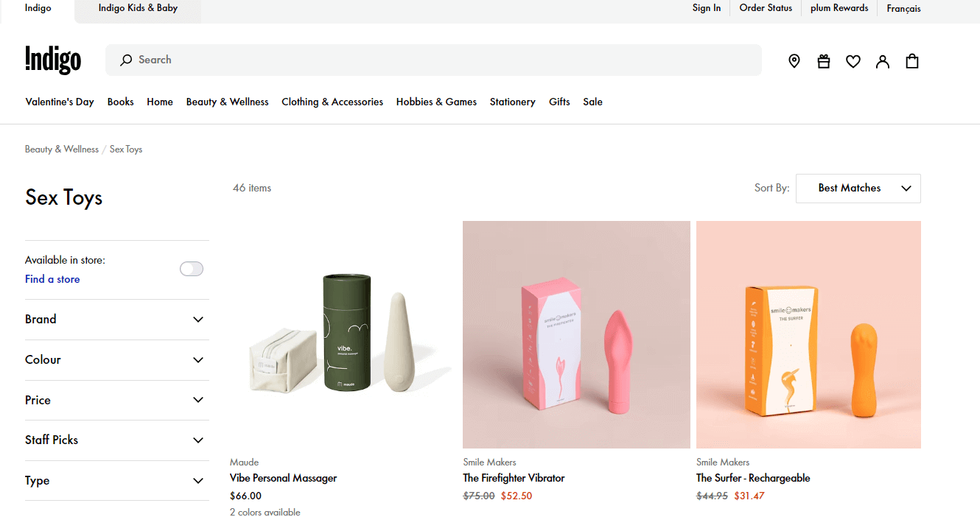Open the Vibe Personal Massager product image
The width and height of the screenshot is (980, 517).
pyautogui.click(x=343, y=334)
